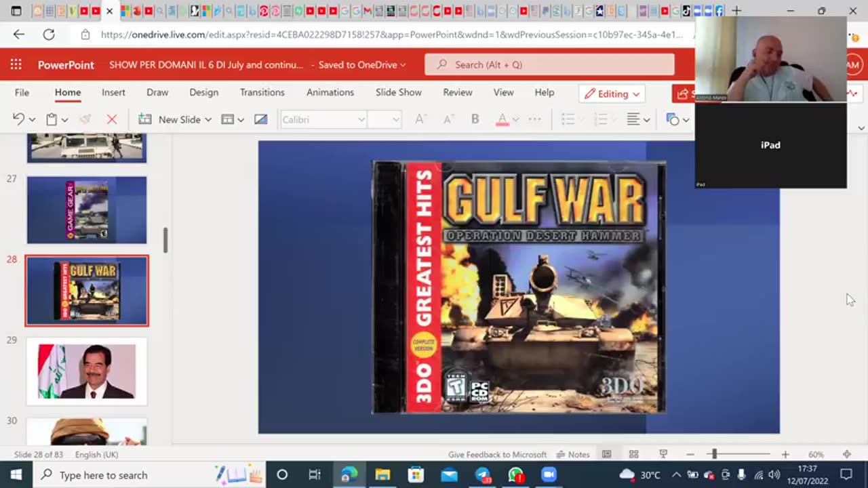Image resolution: width=868 pixels, height=488 pixels.
Task: Open the Slide Show tab
Action: 399,92
